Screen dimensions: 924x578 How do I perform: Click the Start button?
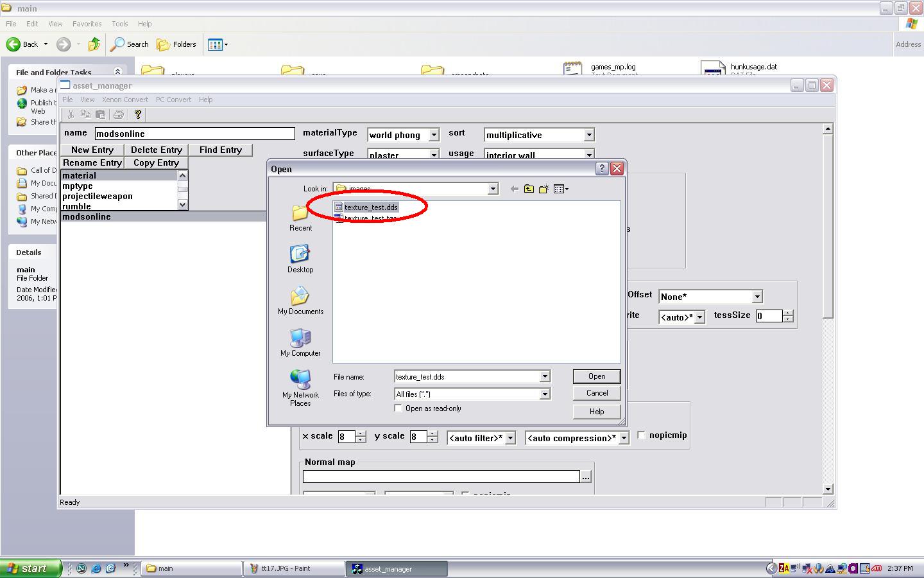point(31,568)
